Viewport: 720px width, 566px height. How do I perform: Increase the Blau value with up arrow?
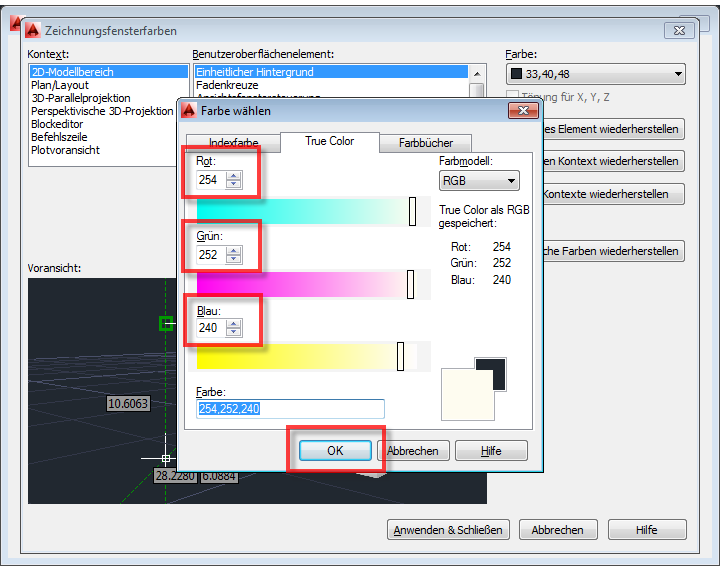point(234,322)
